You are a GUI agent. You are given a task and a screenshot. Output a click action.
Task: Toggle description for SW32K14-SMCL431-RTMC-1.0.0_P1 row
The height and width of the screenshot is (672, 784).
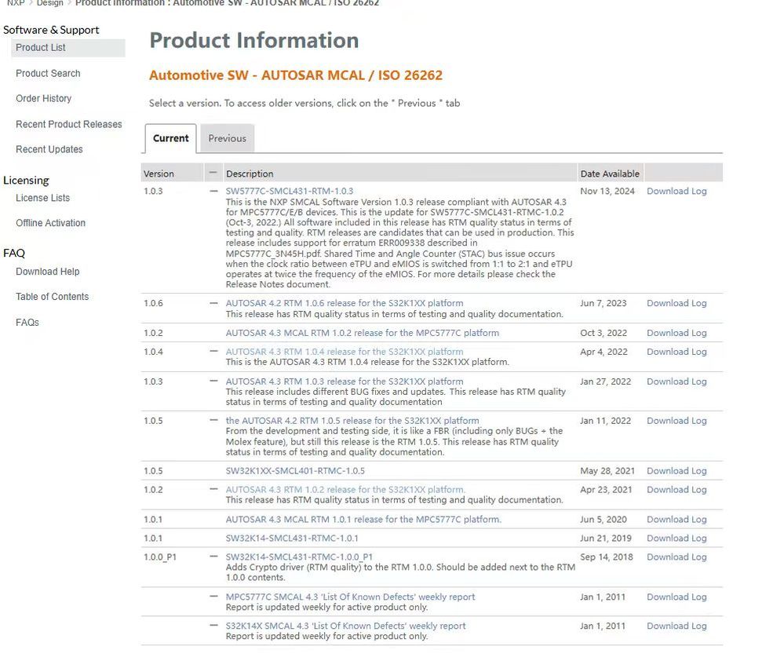coord(213,557)
